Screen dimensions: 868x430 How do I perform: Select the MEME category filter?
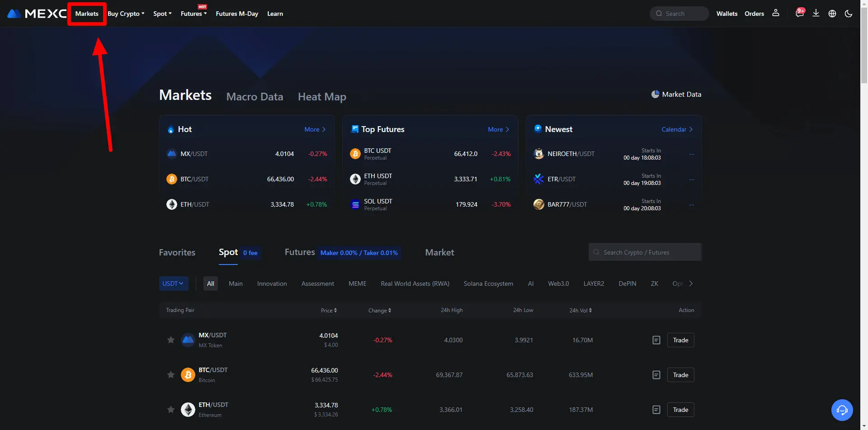357,284
